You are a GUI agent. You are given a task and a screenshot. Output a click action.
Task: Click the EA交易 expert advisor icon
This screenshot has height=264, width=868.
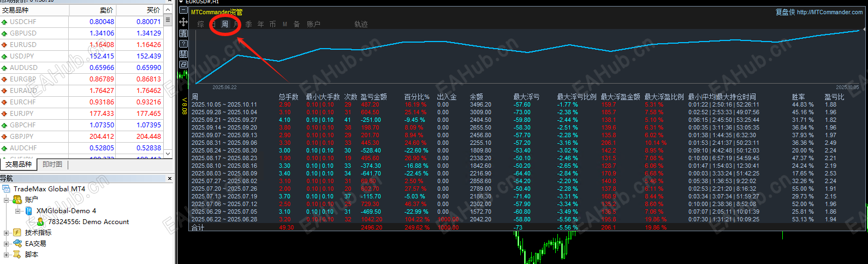[x=17, y=243]
